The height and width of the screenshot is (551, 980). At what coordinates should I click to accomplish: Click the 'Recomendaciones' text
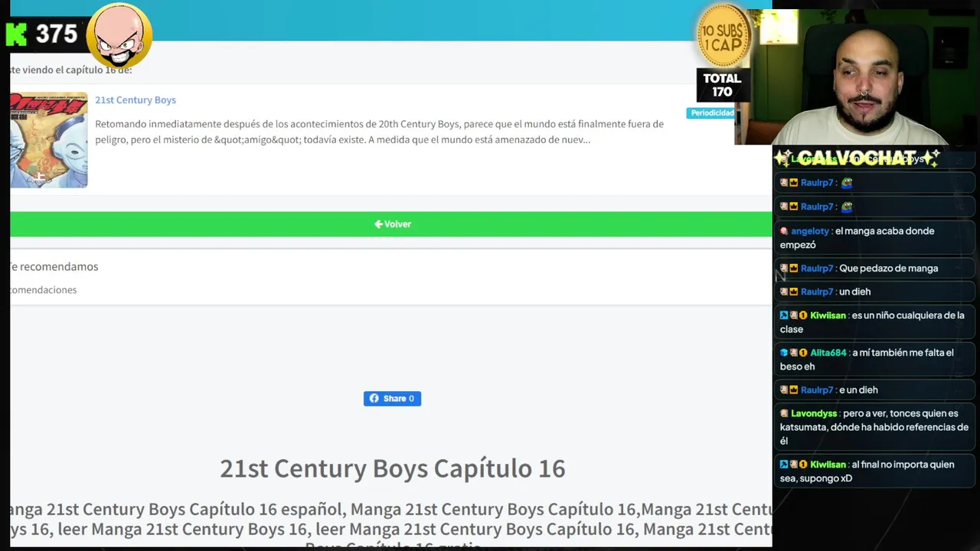[x=44, y=290]
